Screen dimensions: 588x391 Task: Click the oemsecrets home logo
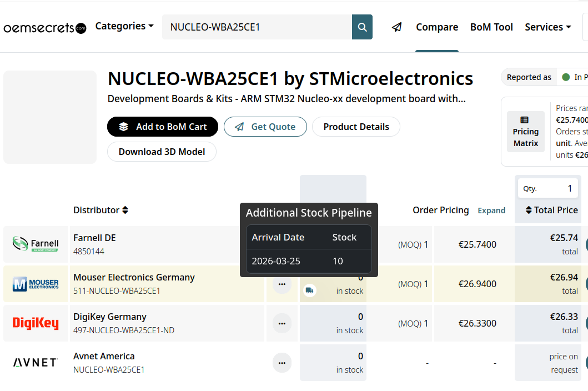(45, 28)
